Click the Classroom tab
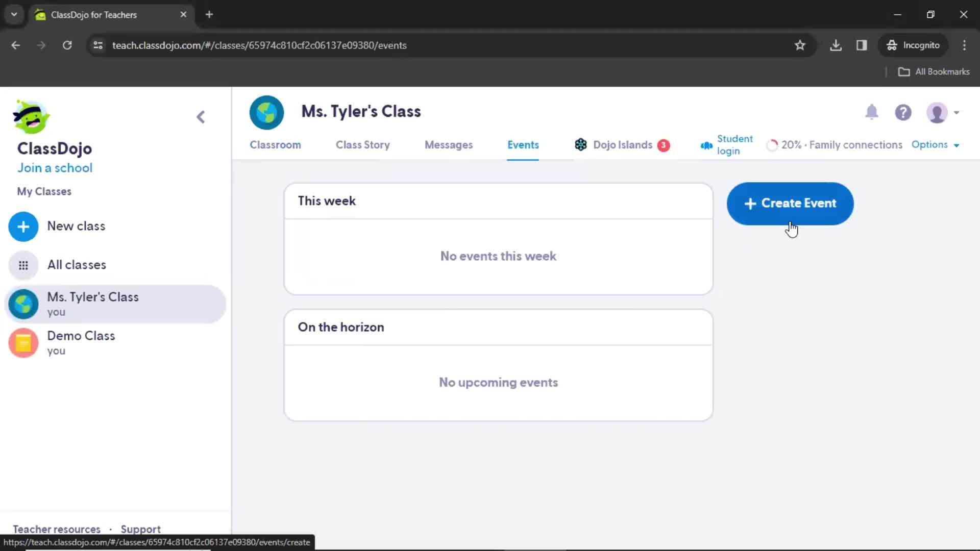 (275, 145)
